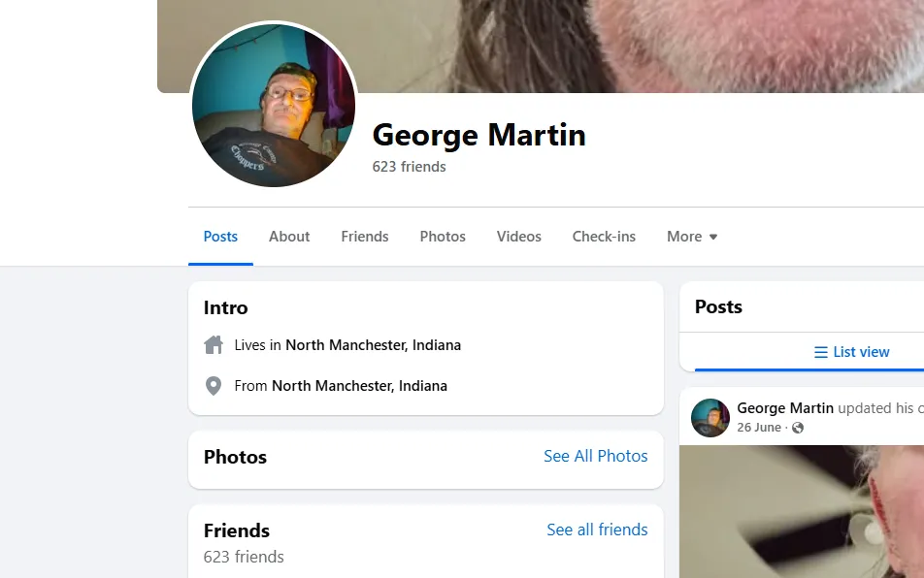Open George Martin's circular profile picture
The width and height of the screenshot is (924, 578).
click(x=274, y=107)
